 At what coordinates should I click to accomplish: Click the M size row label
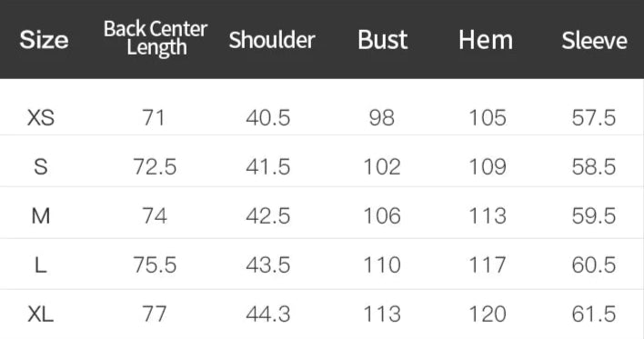click(x=41, y=216)
